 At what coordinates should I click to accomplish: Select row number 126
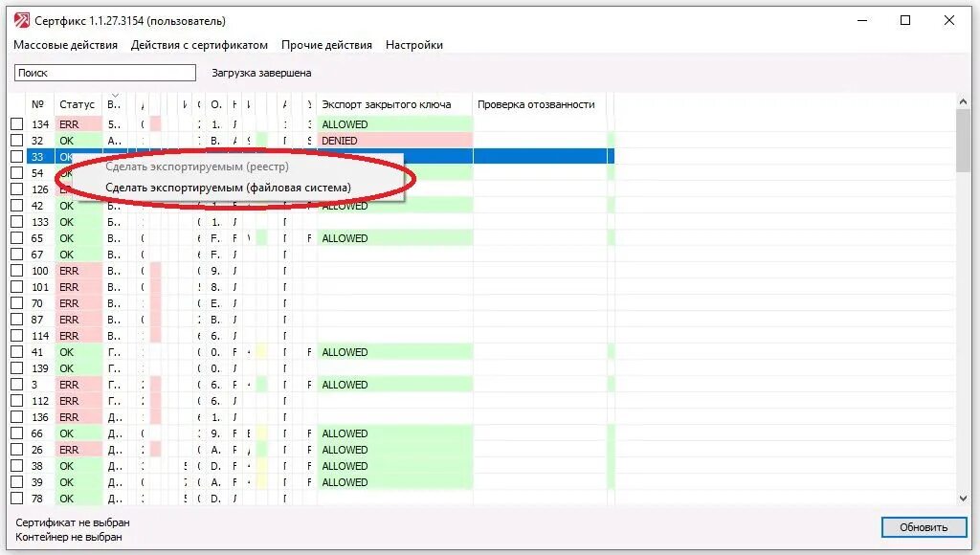(x=40, y=189)
